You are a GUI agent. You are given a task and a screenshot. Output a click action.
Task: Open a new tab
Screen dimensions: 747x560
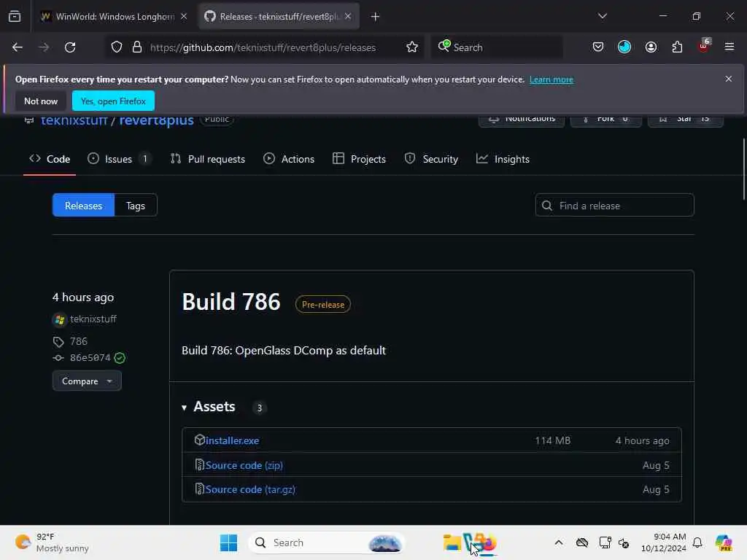click(375, 17)
